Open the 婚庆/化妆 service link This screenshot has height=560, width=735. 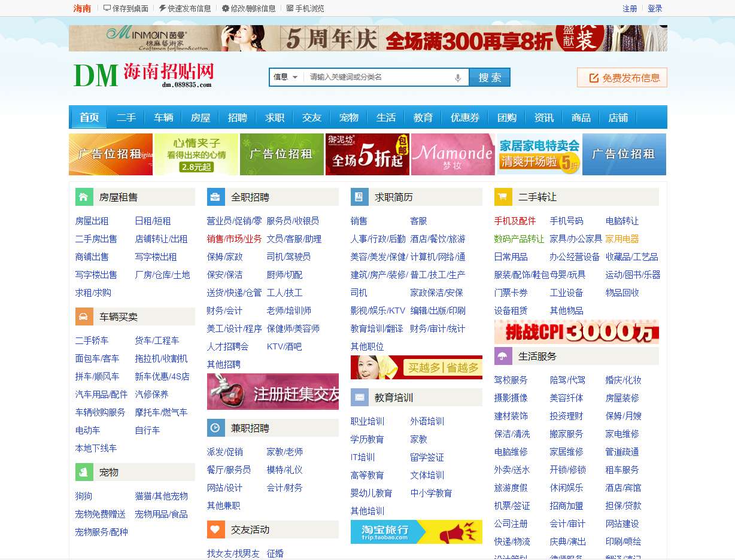pyautogui.click(x=623, y=380)
